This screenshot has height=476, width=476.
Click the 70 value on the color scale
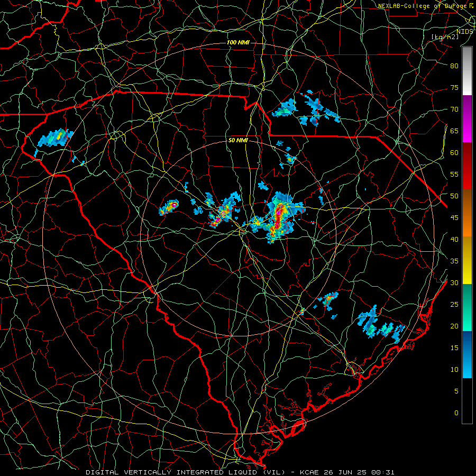click(454, 109)
